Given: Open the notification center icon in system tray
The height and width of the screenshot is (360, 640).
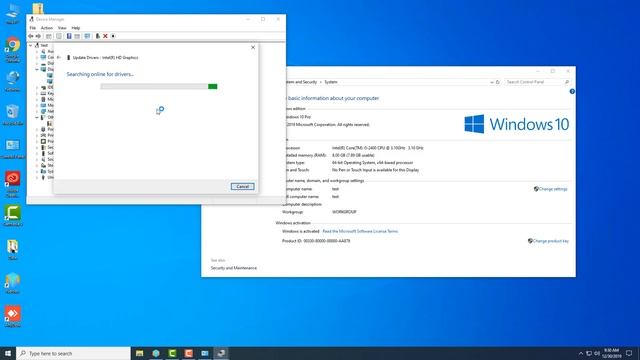Looking at the screenshot, I should coord(629,353).
